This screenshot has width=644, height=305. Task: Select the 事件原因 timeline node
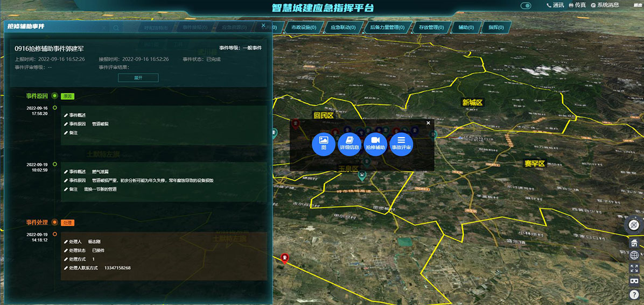[54, 96]
